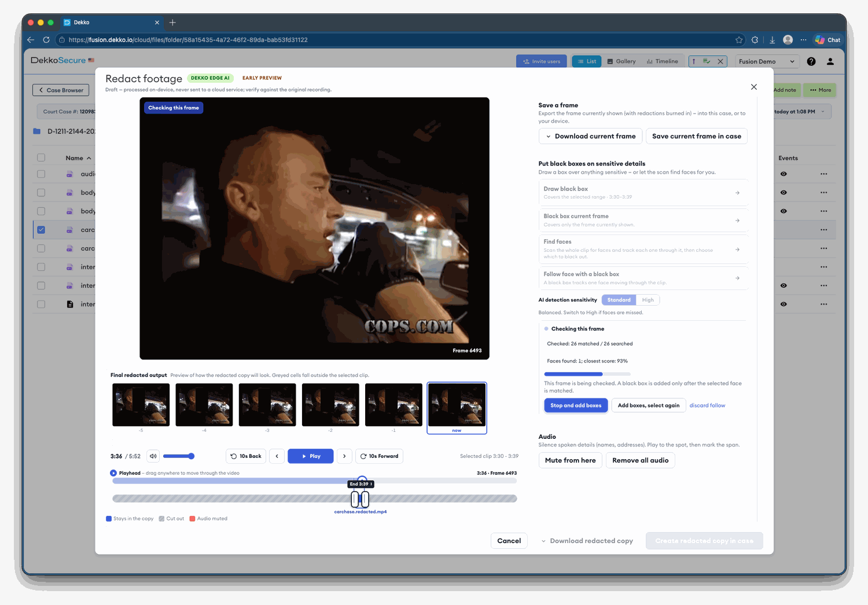This screenshot has height=605, width=868.
Task: Step forward one frame with right chevron
Action: pyautogui.click(x=344, y=456)
